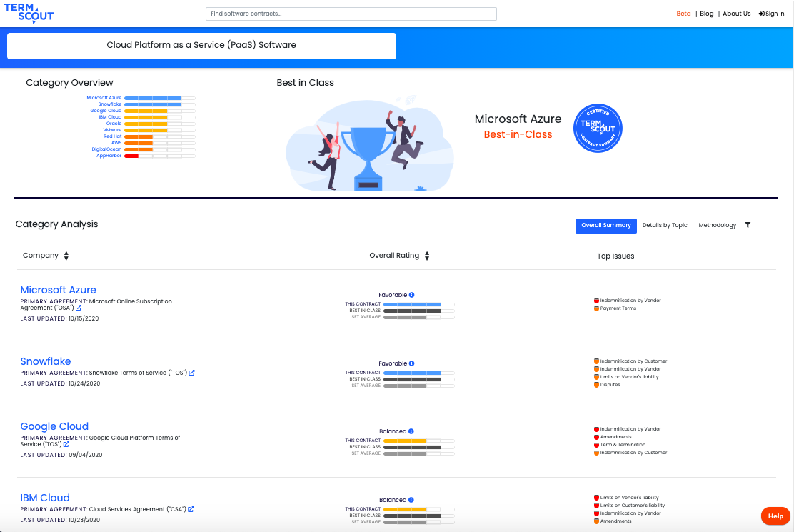Sort by Overall Rating arrows
The image size is (794, 532).
(427, 256)
